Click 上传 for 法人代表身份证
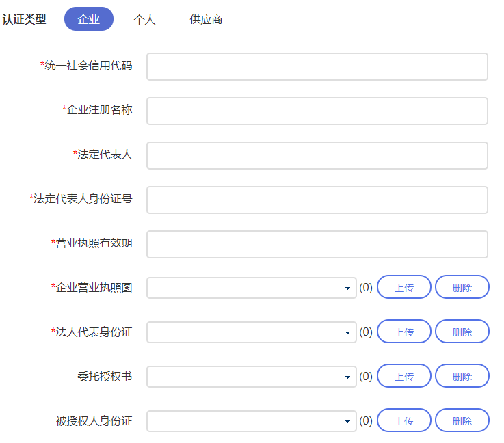This screenshot has height=443, width=504. (x=404, y=332)
